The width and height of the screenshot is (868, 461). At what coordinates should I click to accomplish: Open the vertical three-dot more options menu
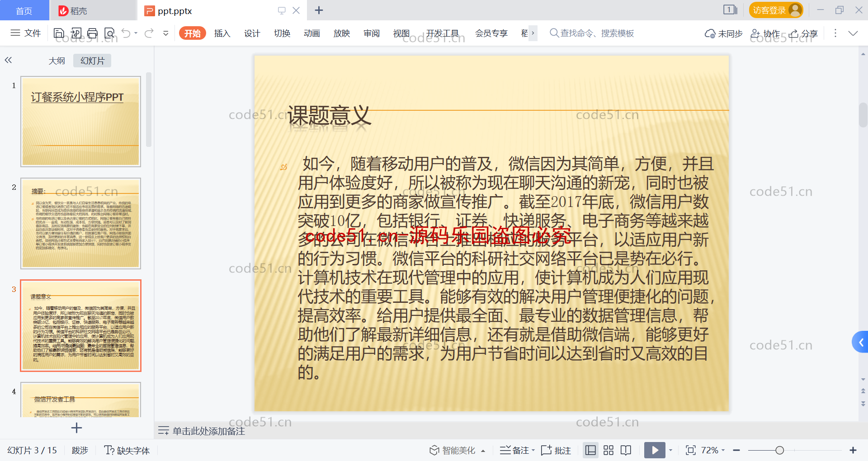[x=835, y=33]
